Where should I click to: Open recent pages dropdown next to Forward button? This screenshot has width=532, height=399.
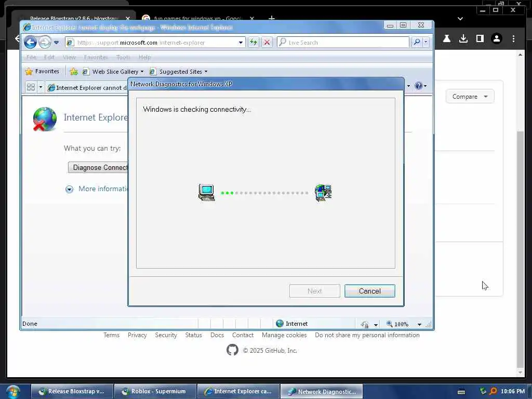coord(56,43)
